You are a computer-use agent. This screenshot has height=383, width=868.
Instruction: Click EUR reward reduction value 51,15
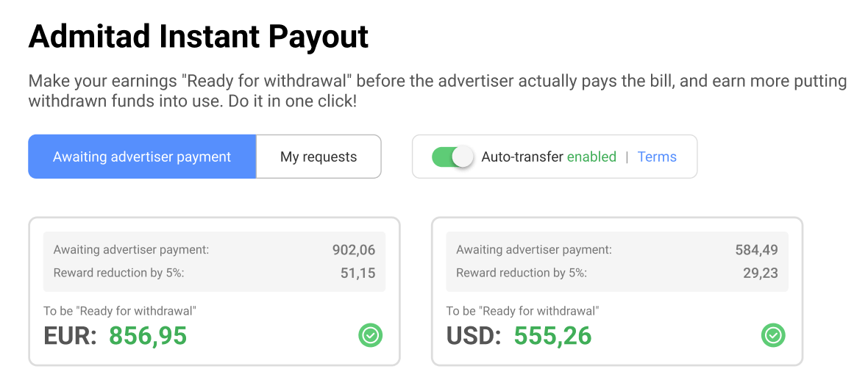tap(357, 273)
